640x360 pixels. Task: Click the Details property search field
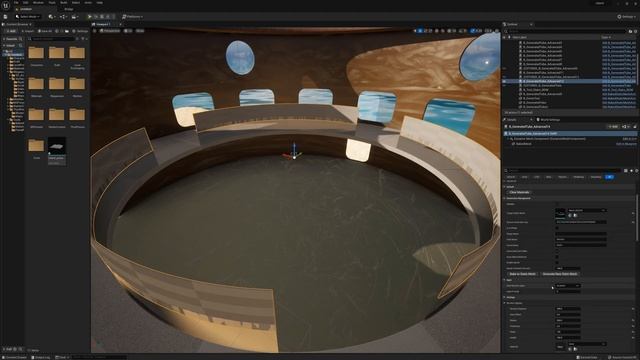tap(564, 171)
